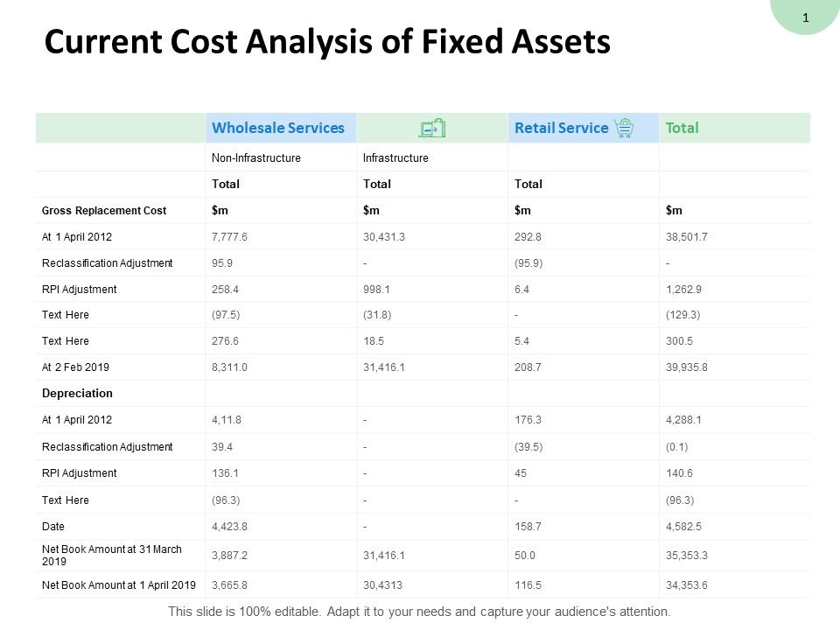This screenshot has width=840, height=630.
Task: Select the green Total column header
Action: click(x=682, y=128)
